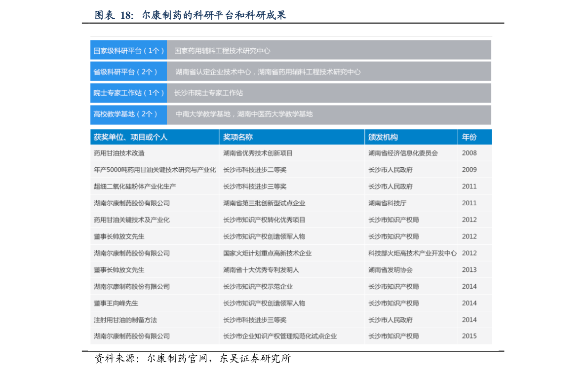Click '长沙市科技进步三等奖' in the 注射用甘油 row
Screen dimensions: 588x374
(x=255, y=320)
